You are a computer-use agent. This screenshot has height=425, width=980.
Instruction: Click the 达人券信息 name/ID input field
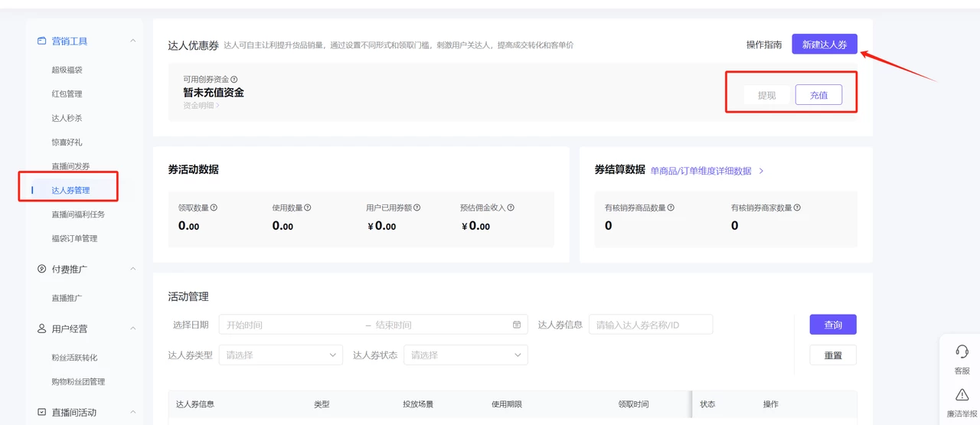coord(651,325)
